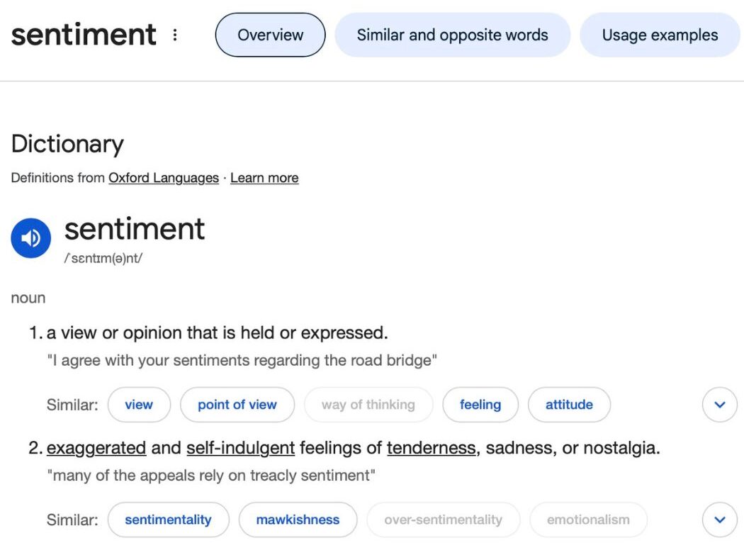
Task: Select the Usage examples tab
Action: [x=659, y=35]
